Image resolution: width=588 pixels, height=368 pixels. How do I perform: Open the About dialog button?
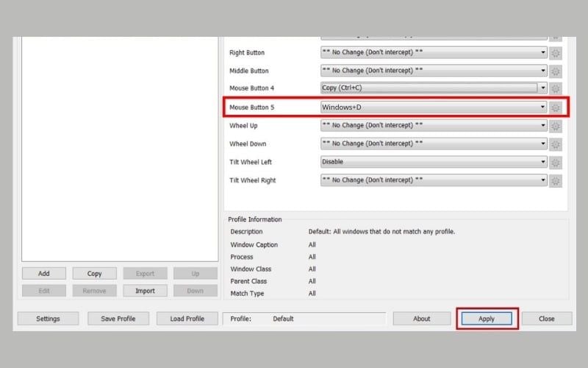(x=422, y=319)
